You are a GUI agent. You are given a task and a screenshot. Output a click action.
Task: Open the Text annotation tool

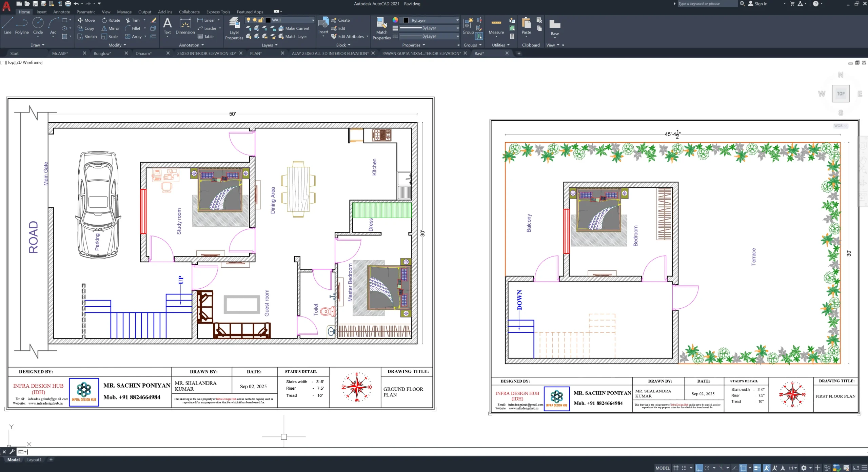[x=167, y=26]
